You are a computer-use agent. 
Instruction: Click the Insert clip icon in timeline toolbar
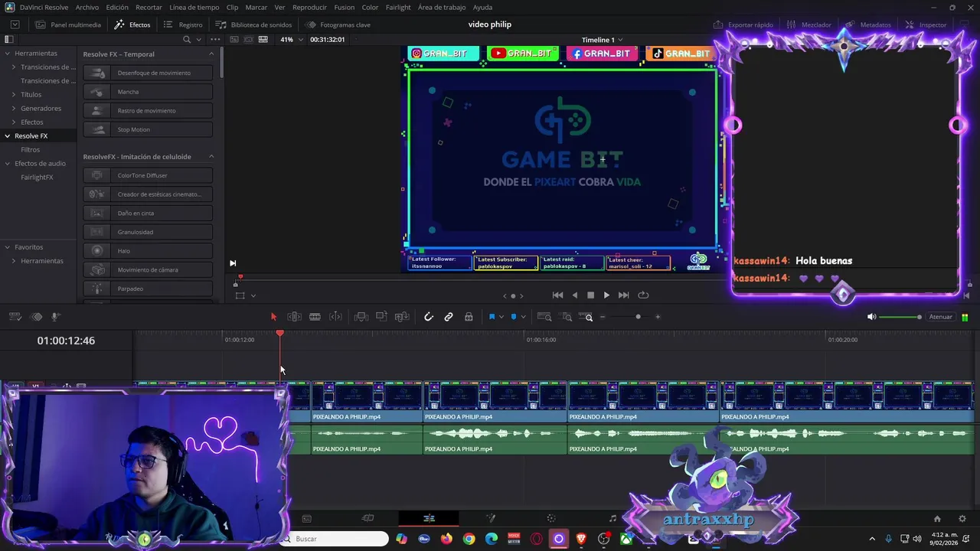tap(361, 317)
